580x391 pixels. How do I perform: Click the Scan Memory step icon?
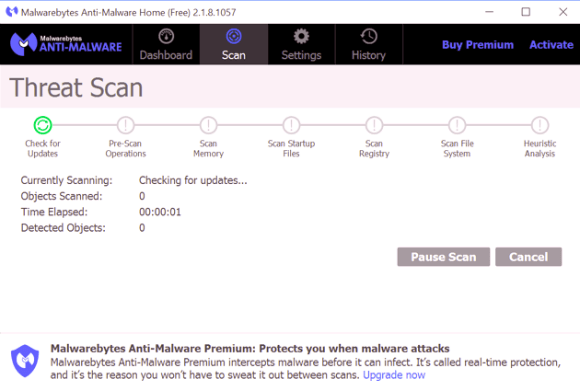208,125
